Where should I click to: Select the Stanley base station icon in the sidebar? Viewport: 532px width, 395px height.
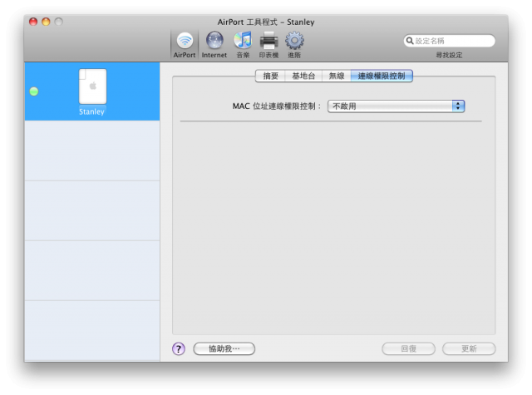pyautogui.click(x=92, y=86)
